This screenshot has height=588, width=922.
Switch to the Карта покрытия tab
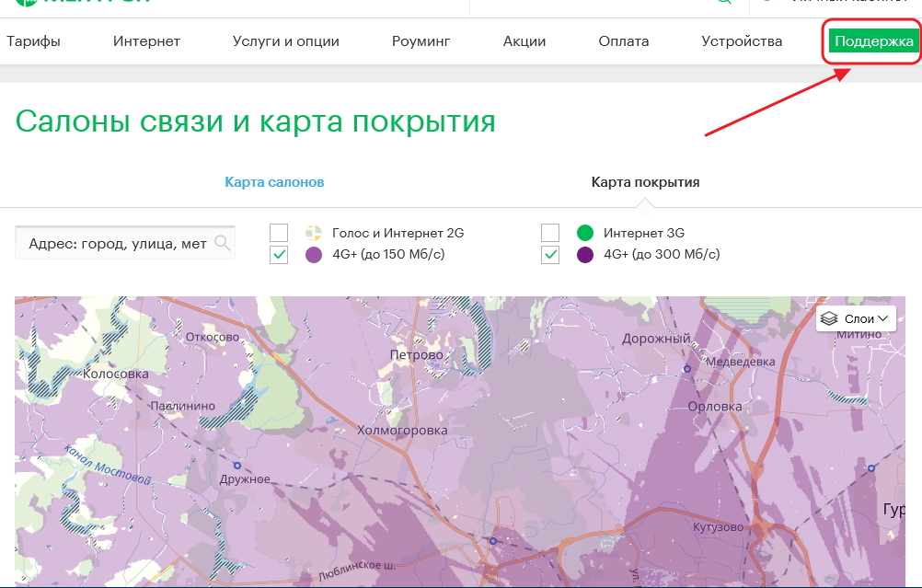coord(644,182)
